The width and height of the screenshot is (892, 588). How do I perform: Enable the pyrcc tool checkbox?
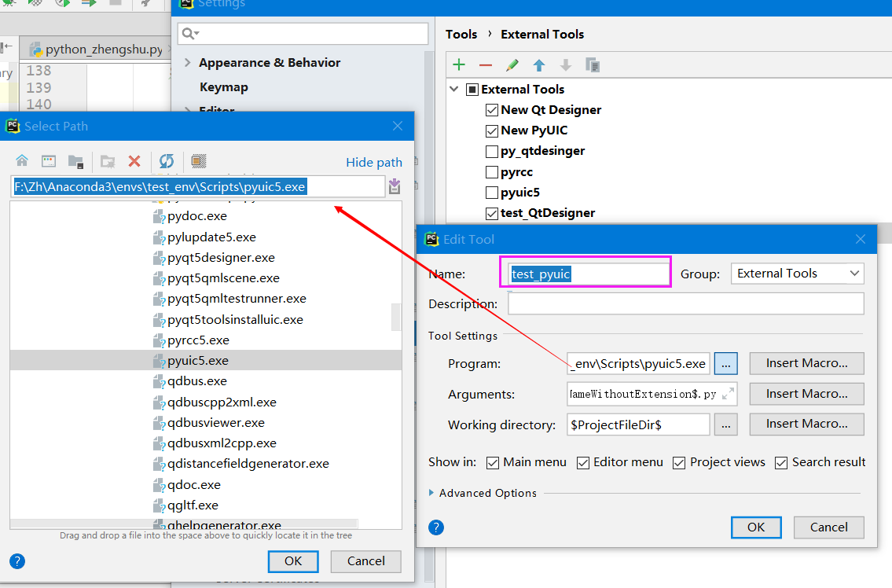(492, 172)
